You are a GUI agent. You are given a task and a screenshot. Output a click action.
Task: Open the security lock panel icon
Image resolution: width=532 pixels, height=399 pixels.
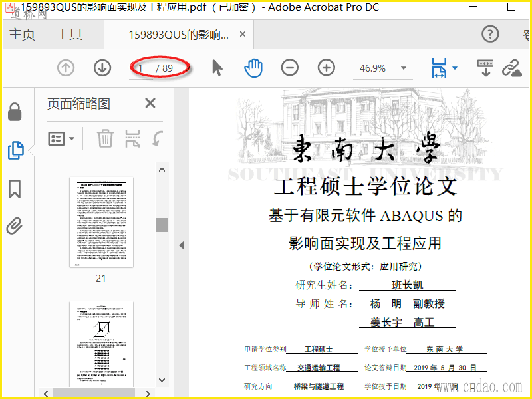coord(15,112)
